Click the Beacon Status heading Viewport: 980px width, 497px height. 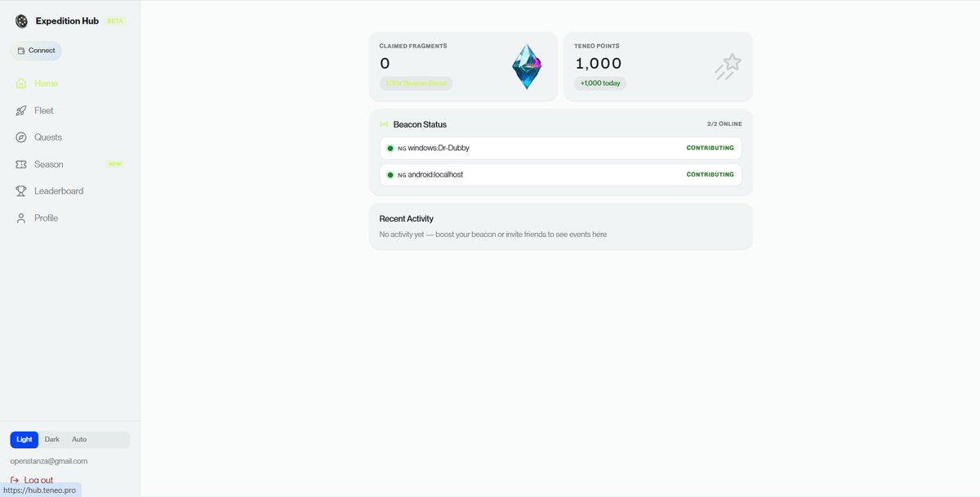pyautogui.click(x=420, y=124)
